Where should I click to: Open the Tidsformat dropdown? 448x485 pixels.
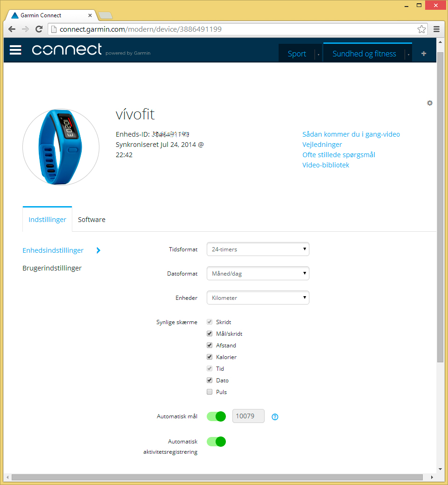click(x=258, y=249)
